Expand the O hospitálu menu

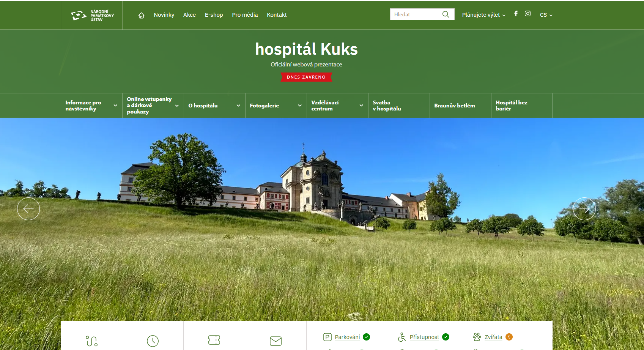(x=214, y=106)
